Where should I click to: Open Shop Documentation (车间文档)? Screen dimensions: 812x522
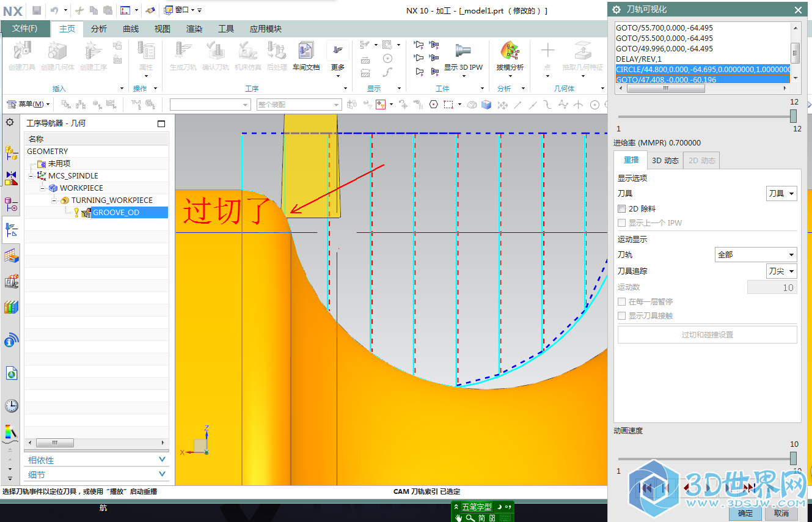306,56
